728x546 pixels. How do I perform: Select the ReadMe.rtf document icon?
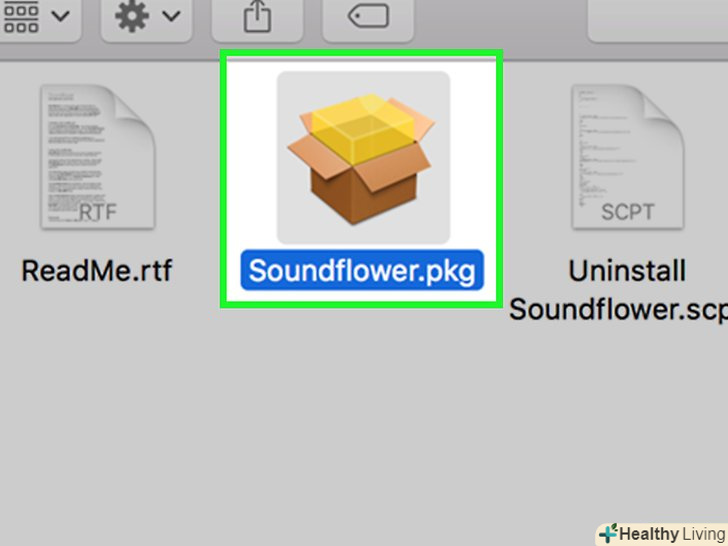98,157
